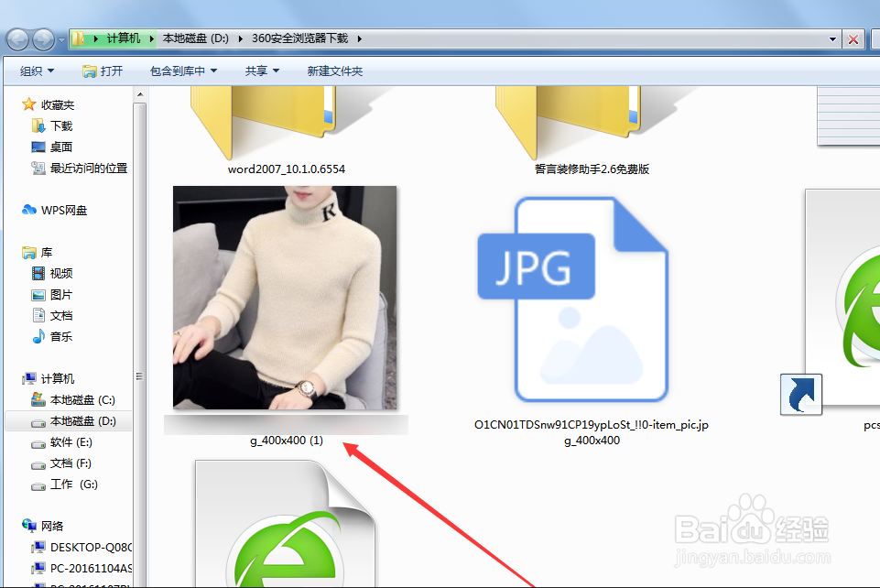Expand arrow after 本地磁盘 (D:) breadcrumb

(x=240, y=38)
